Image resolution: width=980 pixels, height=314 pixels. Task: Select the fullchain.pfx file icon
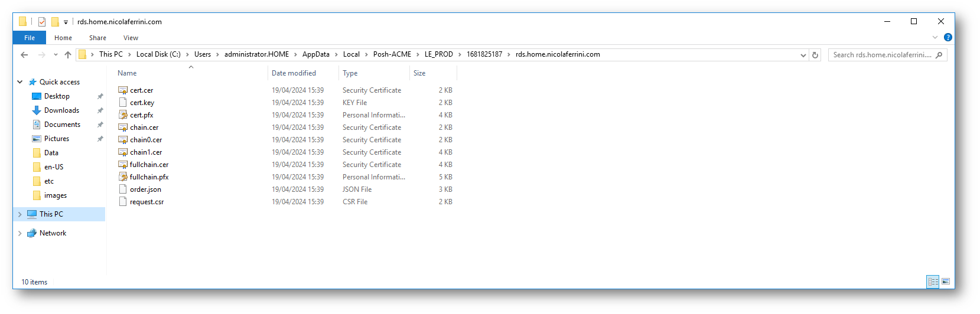[x=123, y=177]
